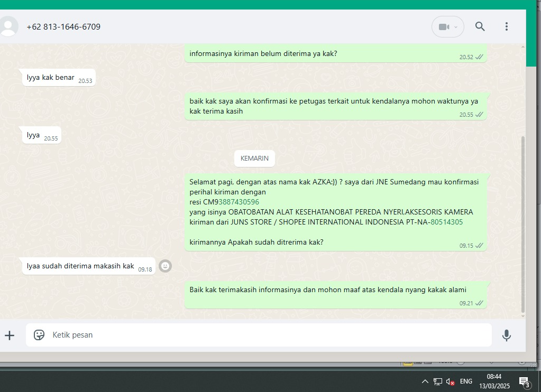Open the 80514305 number link
This screenshot has width=541, height=392.
pyautogui.click(x=446, y=222)
